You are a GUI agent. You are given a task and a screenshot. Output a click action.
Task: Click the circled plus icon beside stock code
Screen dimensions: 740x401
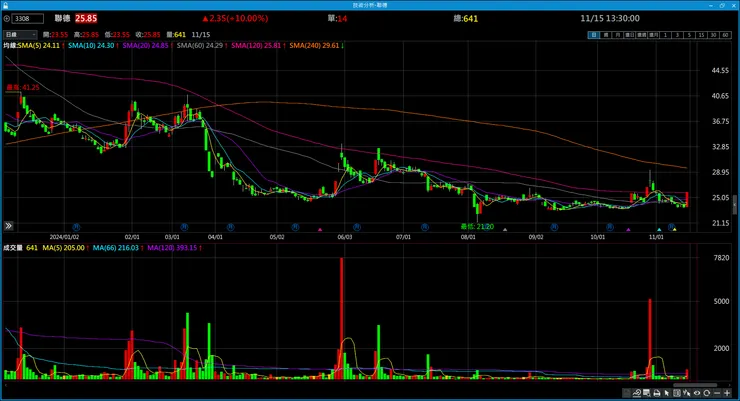[7, 18]
